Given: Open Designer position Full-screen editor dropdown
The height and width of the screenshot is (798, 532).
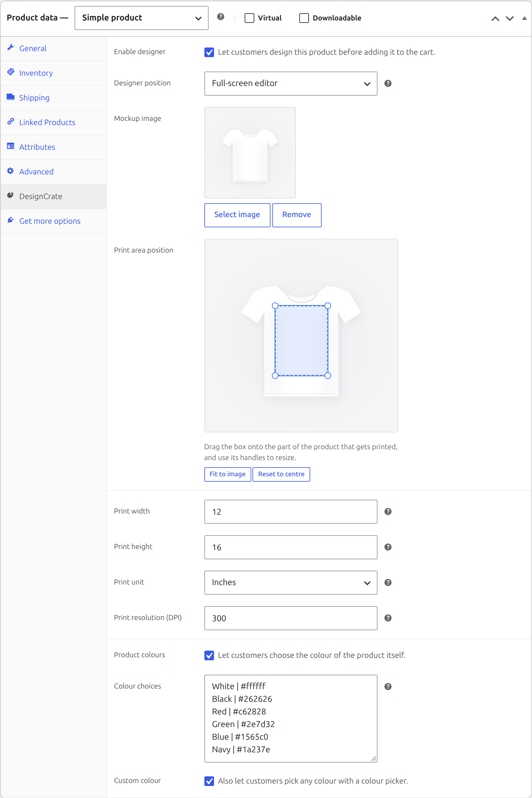Looking at the screenshot, I should pos(291,84).
